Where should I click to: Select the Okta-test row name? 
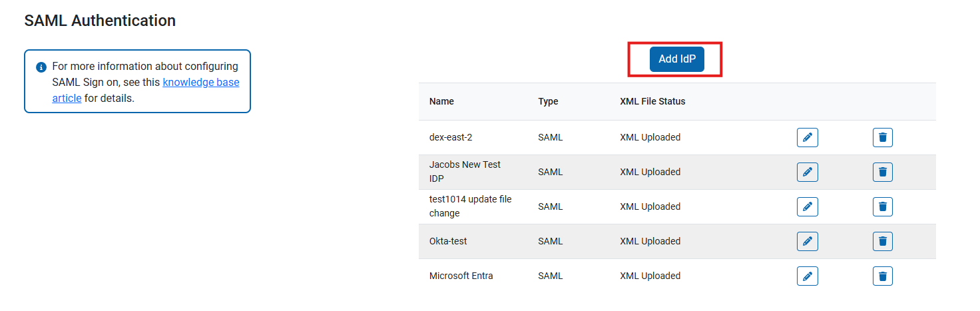click(448, 241)
